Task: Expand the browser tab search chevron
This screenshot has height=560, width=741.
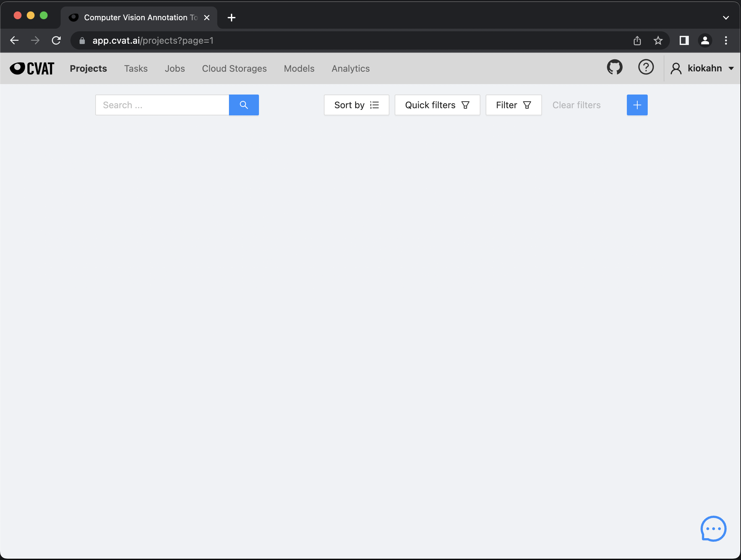Action: point(726,17)
